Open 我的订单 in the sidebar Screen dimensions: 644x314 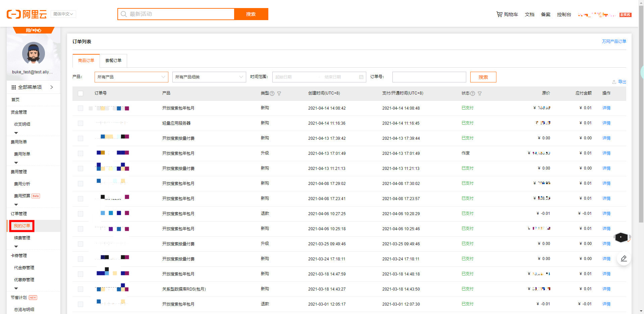click(22, 226)
